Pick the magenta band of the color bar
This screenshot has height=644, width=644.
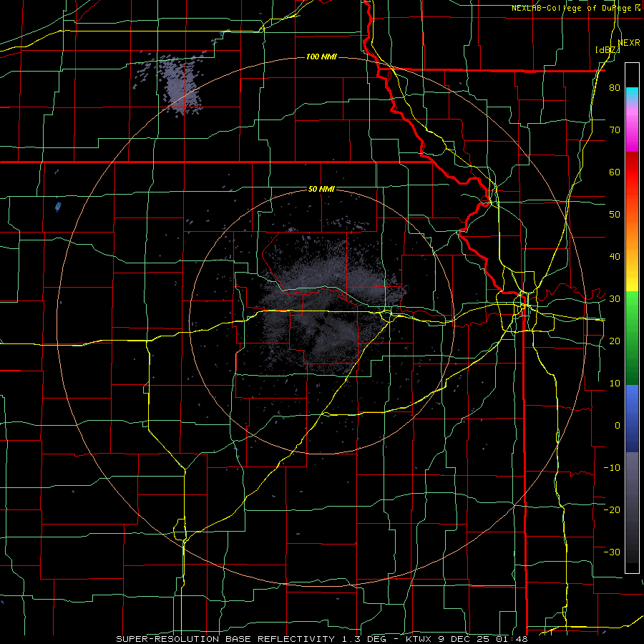point(632,135)
